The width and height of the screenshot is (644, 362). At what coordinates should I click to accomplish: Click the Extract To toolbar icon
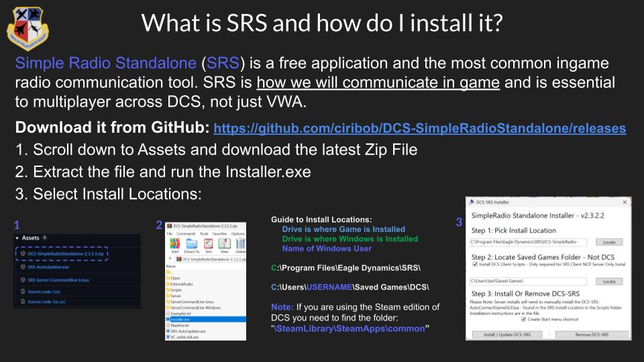(191, 244)
